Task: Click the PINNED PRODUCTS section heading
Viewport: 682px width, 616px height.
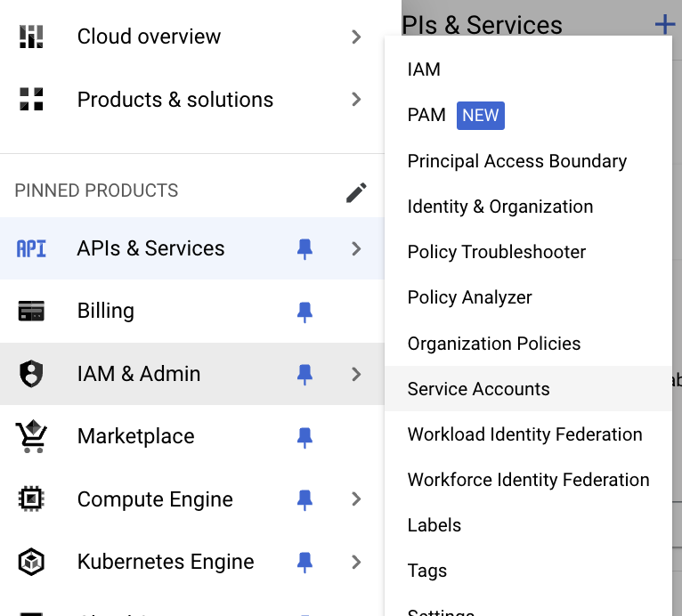Action: point(96,190)
